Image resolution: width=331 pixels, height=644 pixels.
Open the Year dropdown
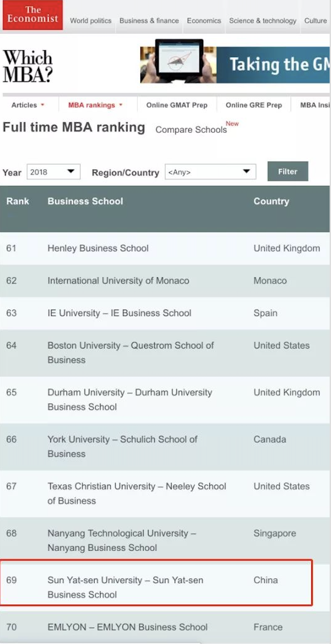click(x=53, y=172)
